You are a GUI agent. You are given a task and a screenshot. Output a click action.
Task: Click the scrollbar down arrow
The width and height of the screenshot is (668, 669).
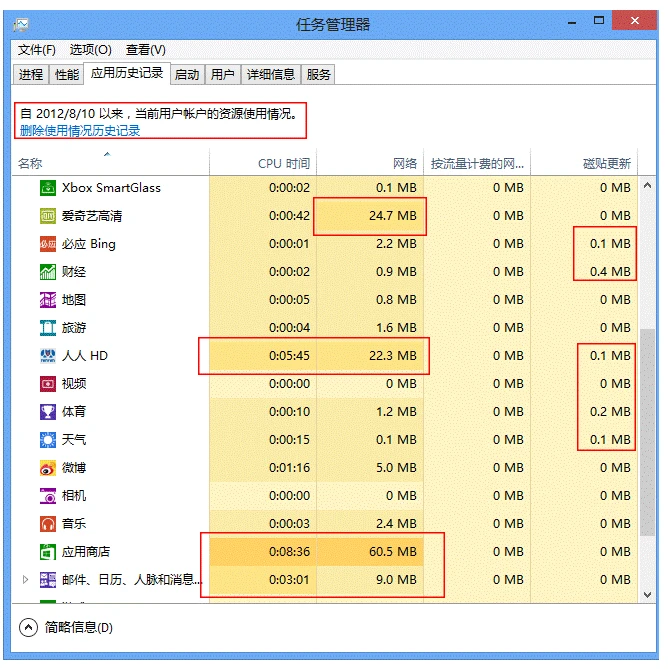(x=647, y=595)
